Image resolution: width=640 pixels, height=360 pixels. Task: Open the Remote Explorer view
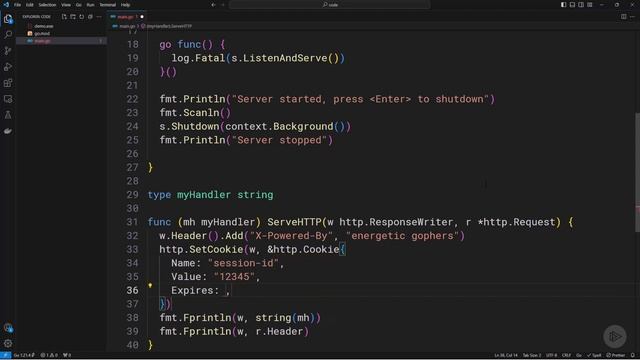[x=8, y=99]
